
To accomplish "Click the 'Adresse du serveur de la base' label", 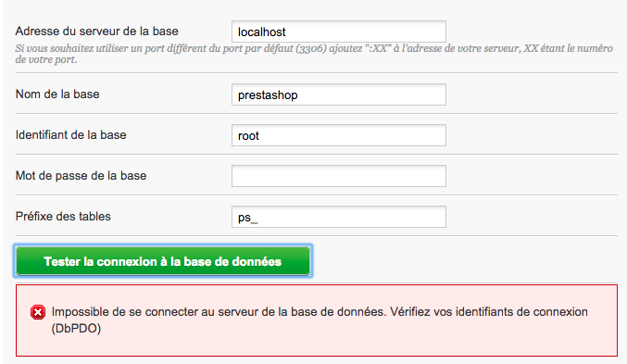I will [x=96, y=31].
